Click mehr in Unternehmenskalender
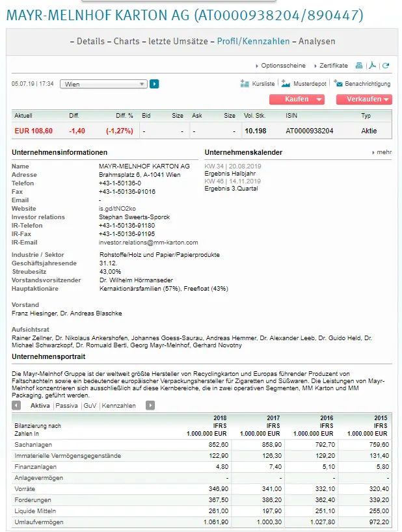This screenshot has width=402, height=532. [384, 152]
